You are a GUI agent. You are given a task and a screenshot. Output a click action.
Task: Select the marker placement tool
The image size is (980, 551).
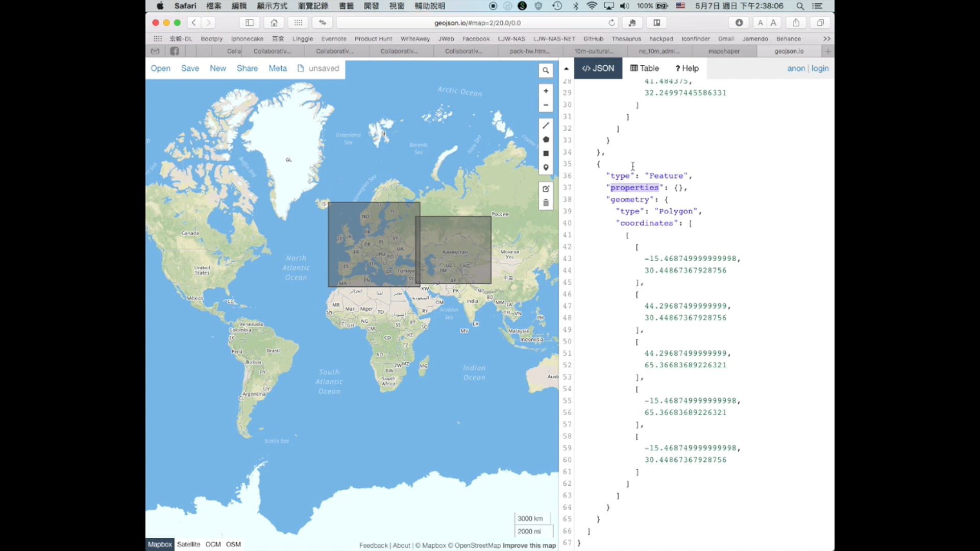[546, 167]
